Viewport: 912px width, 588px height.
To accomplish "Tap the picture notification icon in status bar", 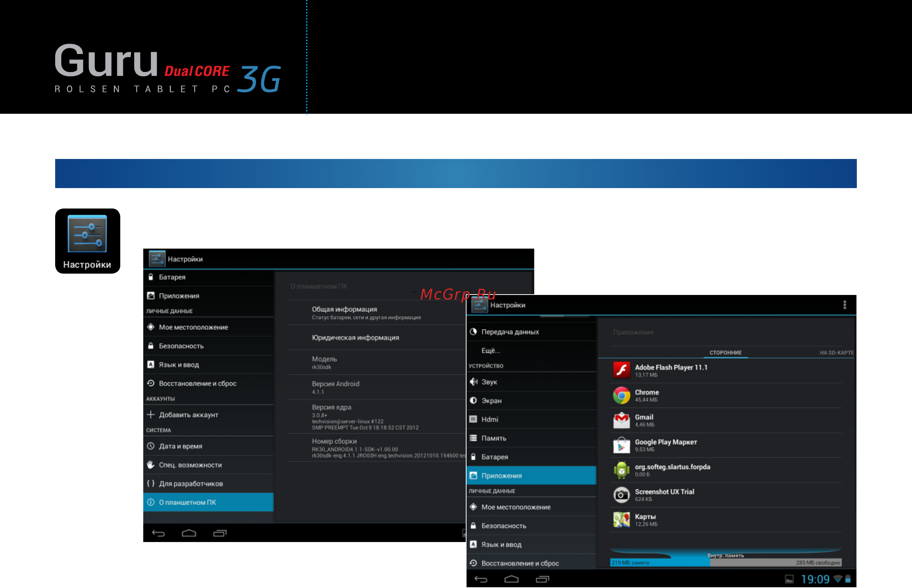I will (x=789, y=579).
